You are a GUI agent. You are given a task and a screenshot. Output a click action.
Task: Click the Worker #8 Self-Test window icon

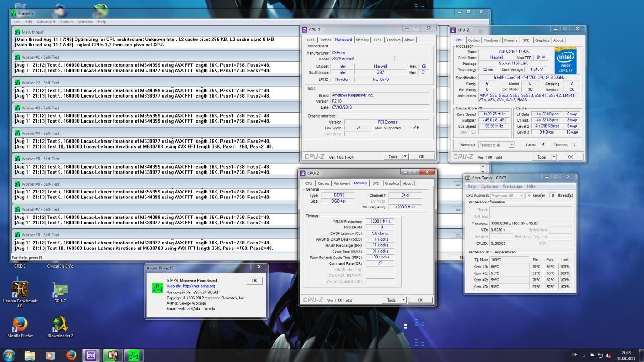point(18,235)
